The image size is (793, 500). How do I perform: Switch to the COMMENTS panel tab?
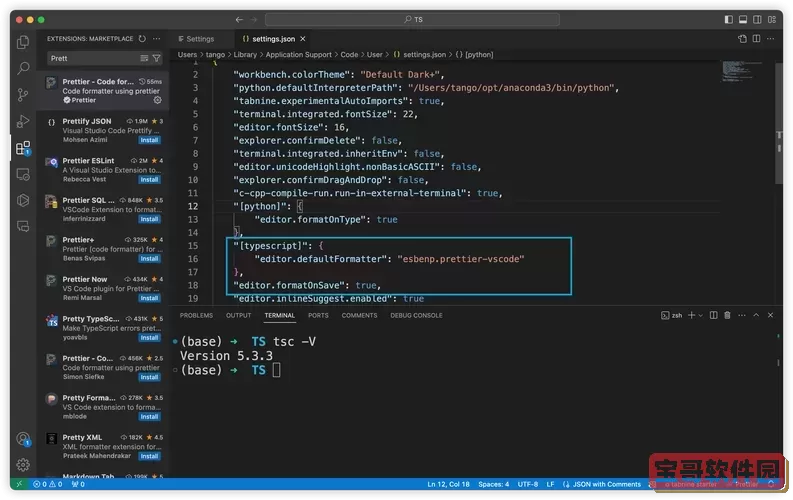(x=359, y=315)
